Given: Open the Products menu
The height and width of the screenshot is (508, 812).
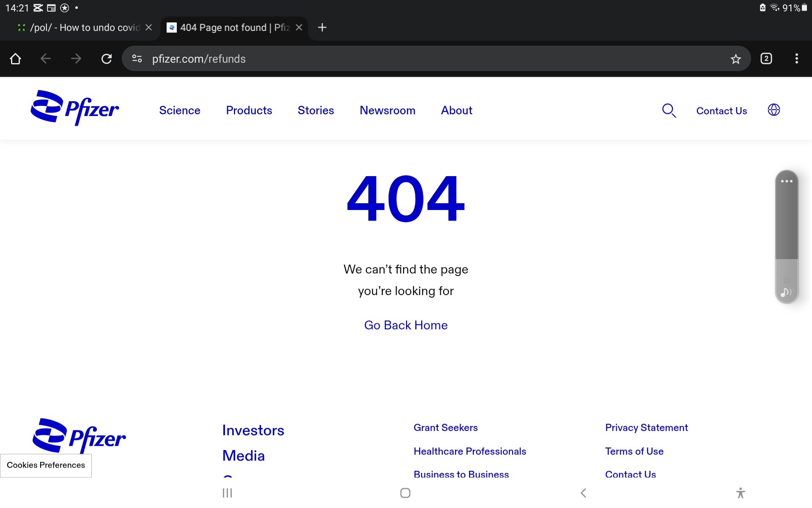Looking at the screenshot, I should (249, 110).
